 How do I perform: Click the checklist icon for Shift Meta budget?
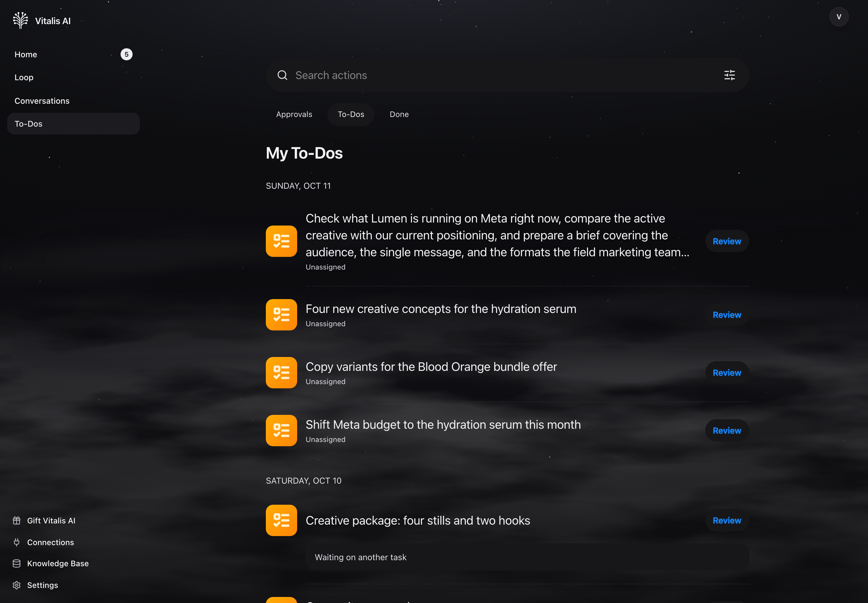click(x=281, y=430)
